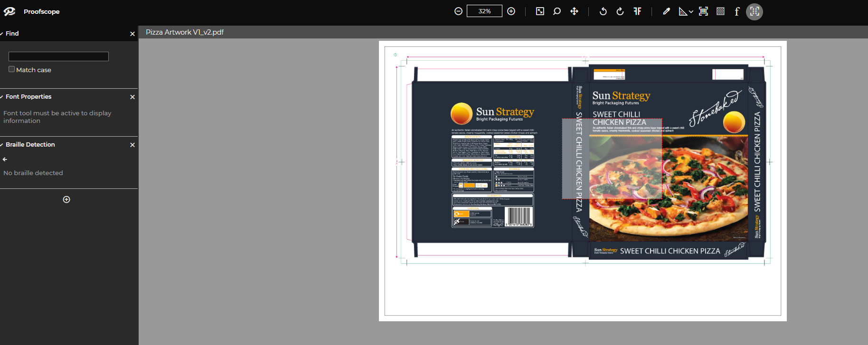
Task: Activate the font tool
Action: 737,11
